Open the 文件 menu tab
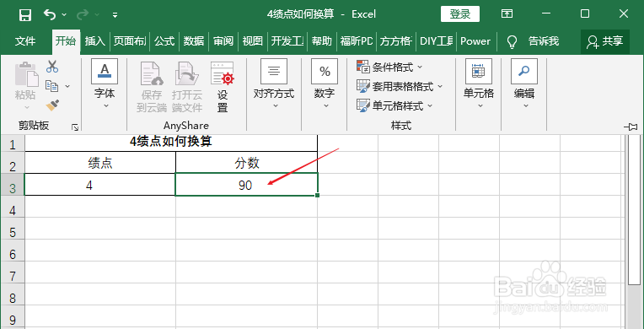The image size is (644, 329). (x=25, y=41)
